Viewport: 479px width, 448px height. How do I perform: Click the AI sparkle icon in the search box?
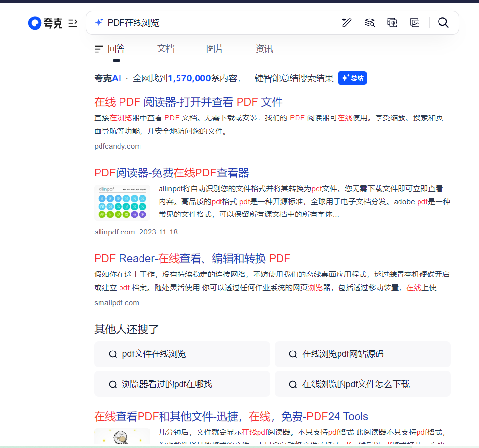pyautogui.click(x=99, y=22)
